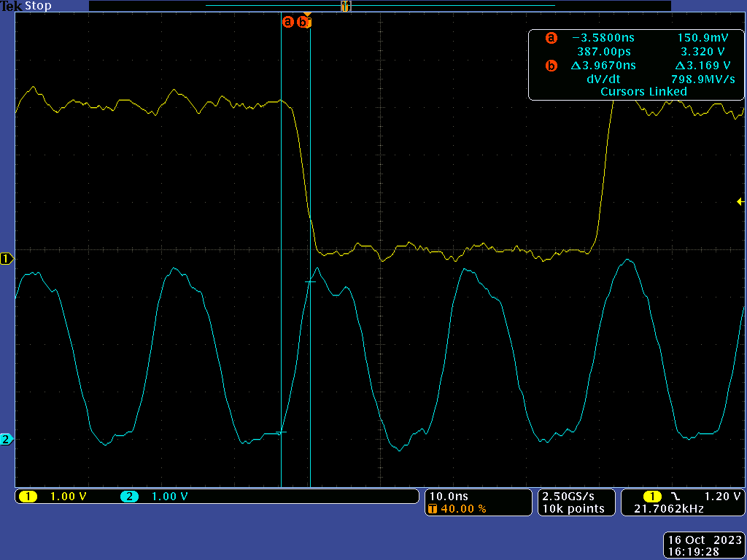
Task: Click the yellow trigger level arrow
Action: point(740,202)
